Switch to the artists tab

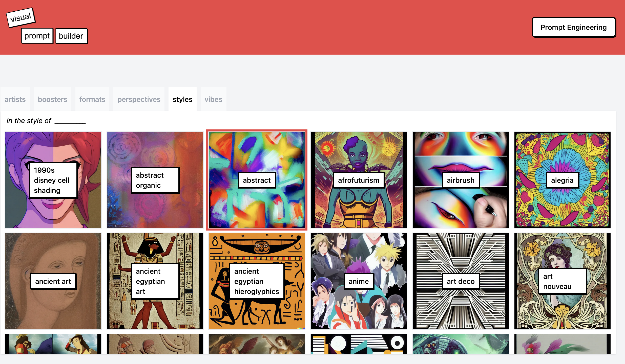point(15,99)
